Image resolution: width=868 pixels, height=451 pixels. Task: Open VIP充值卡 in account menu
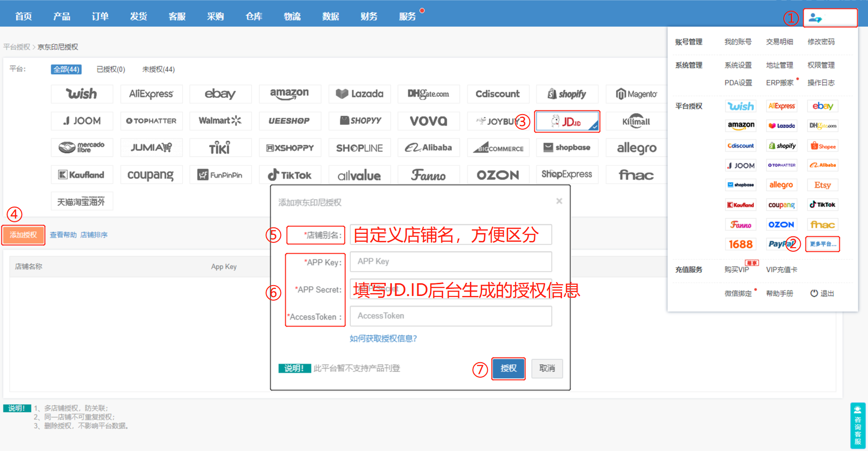(782, 270)
